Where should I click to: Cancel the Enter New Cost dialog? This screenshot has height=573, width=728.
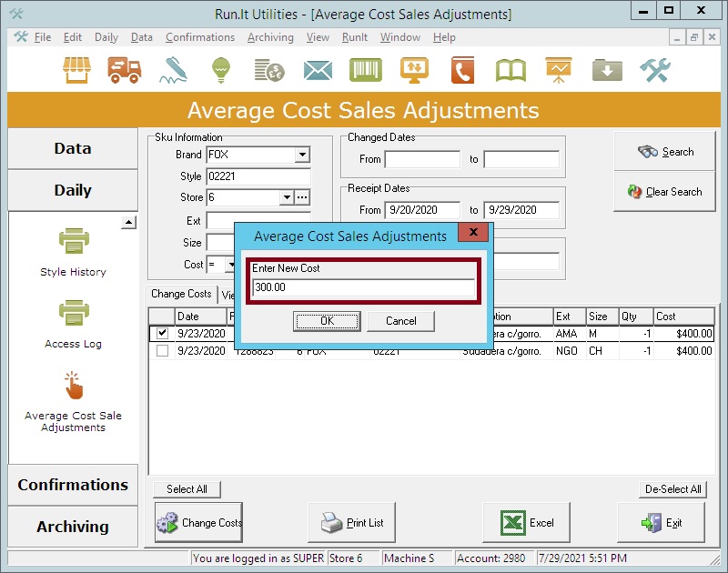(x=401, y=321)
